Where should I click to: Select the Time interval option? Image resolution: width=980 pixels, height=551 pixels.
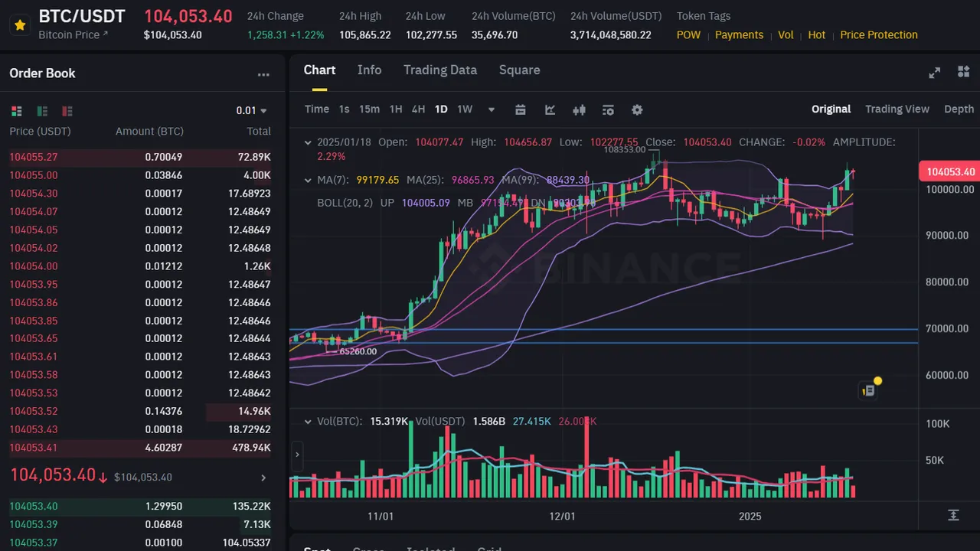tap(316, 109)
